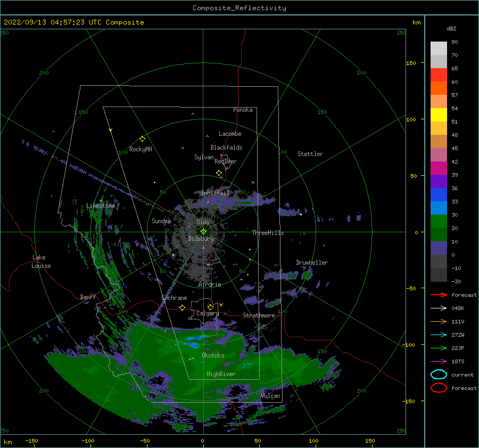Click the yellow diamond marker near RockyMH
Screen dimensions: 479x448
point(142,139)
